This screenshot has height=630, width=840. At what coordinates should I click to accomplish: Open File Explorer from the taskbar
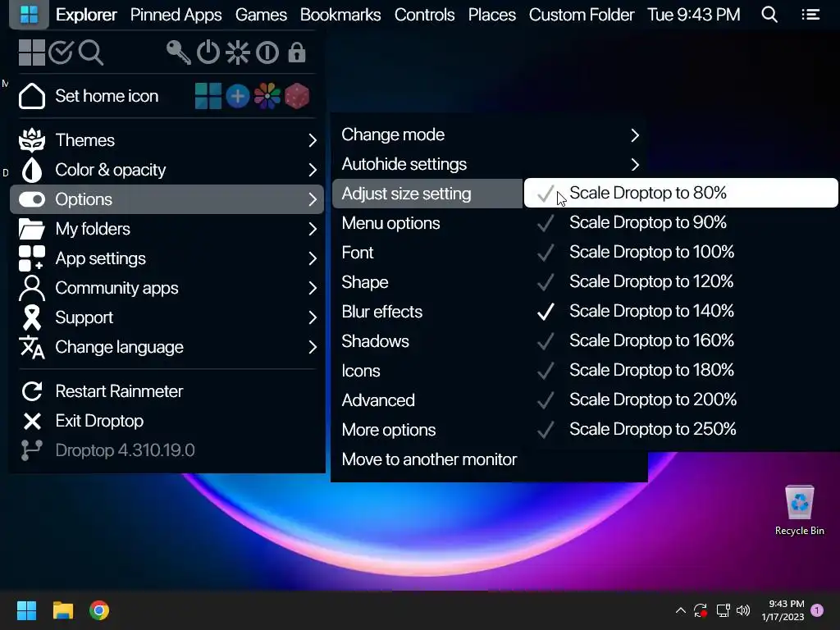tap(62, 610)
